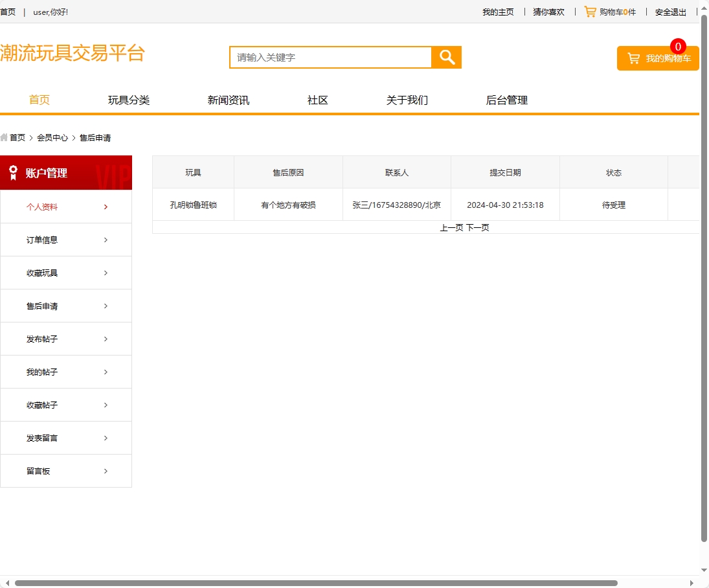This screenshot has height=588, width=709.
Task: Click the person icon beside 账户管理
Action: [14, 172]
